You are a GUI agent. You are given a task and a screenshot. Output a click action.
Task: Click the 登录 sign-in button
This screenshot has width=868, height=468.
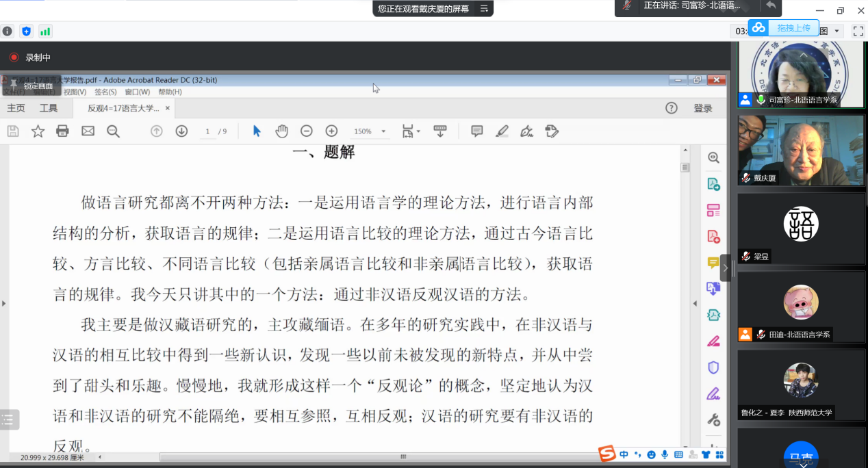point(702,108)
